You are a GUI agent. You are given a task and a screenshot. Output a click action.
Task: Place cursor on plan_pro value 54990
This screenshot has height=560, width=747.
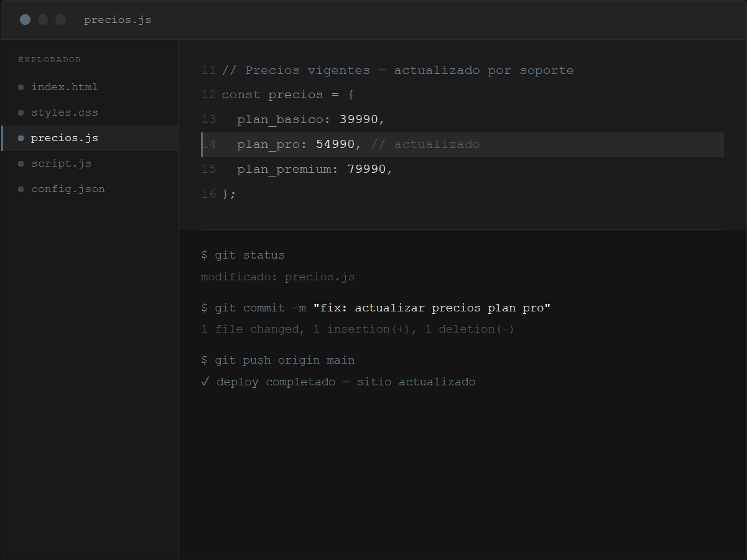335,144
